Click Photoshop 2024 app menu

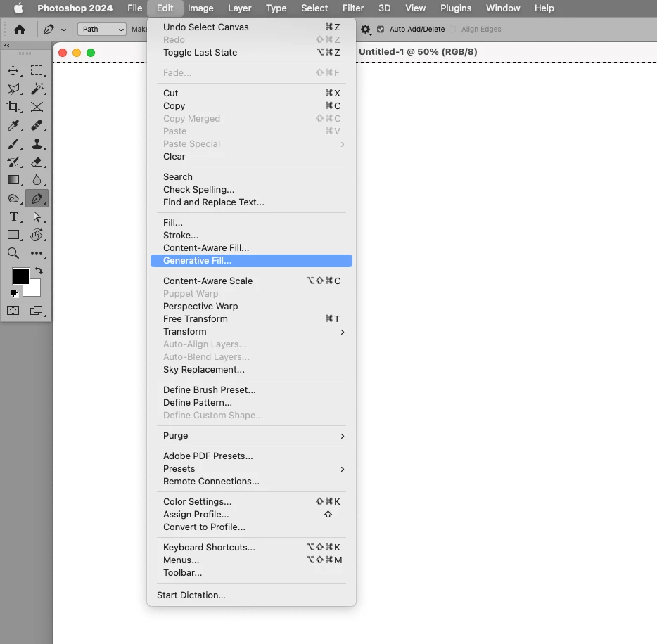point(75,8)
